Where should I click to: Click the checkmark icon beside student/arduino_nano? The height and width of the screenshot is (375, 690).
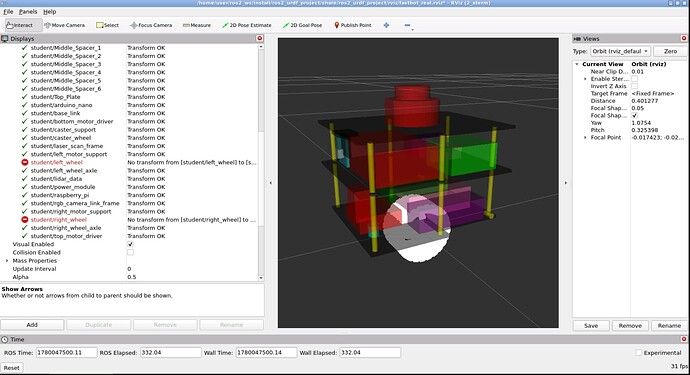coord(25,105)
